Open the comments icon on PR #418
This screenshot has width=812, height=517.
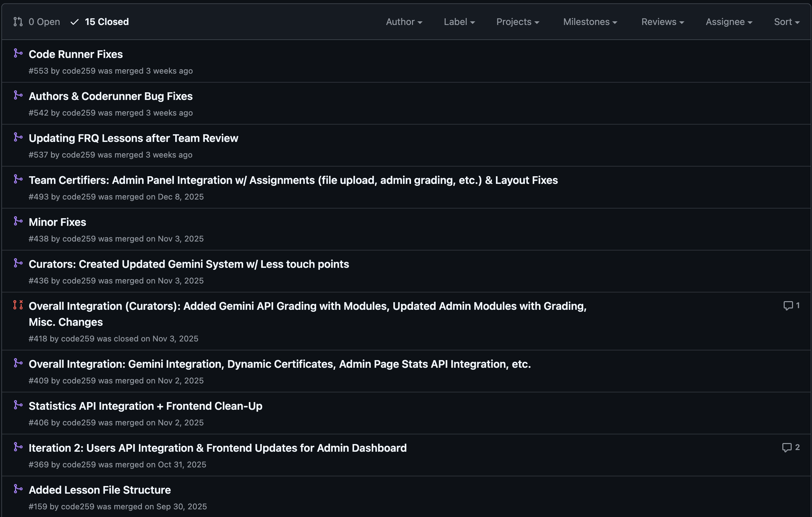pos(788,305)
